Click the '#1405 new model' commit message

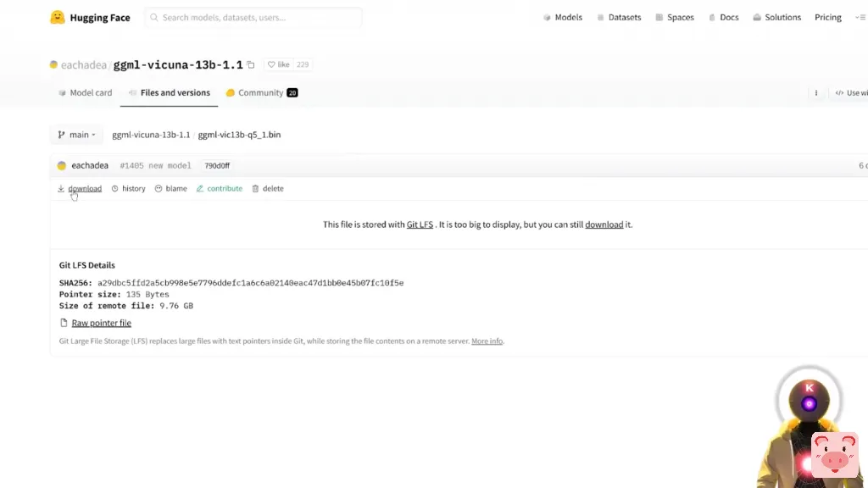(156, 165)
